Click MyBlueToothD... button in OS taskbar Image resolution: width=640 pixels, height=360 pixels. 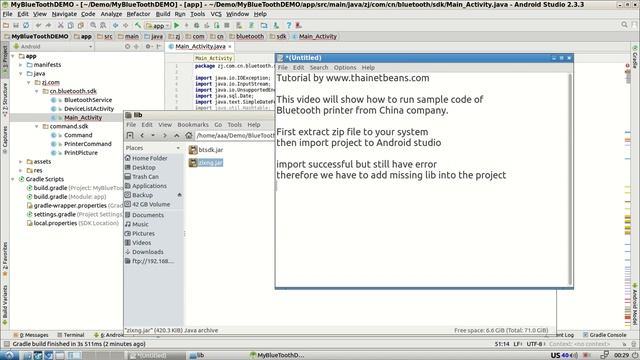click(278, 355)
